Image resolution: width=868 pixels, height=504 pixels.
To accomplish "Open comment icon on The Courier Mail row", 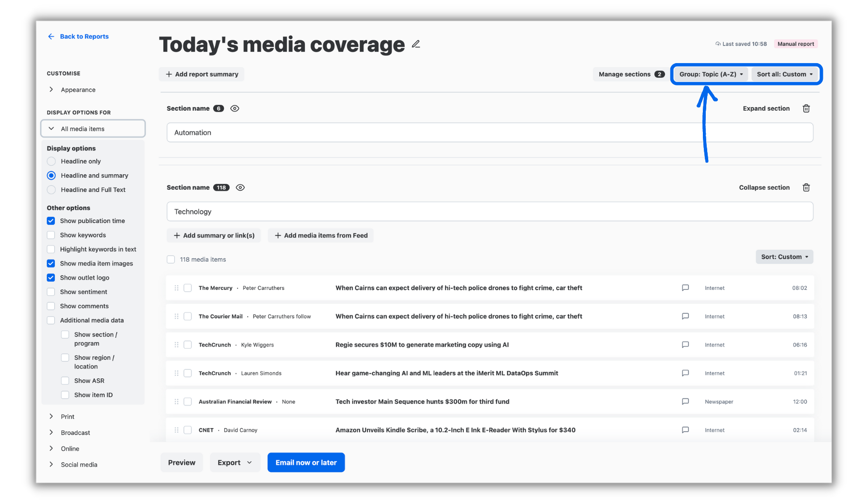I will point(685,316).
